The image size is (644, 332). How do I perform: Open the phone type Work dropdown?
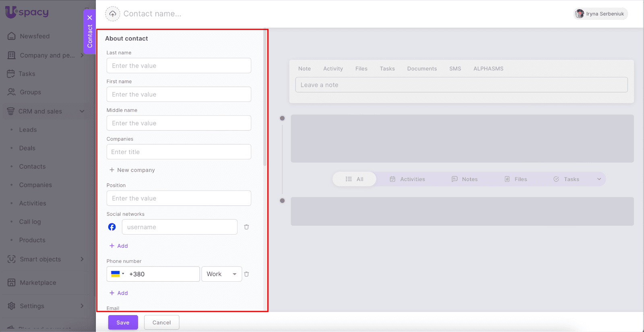(x=221, y=274)
